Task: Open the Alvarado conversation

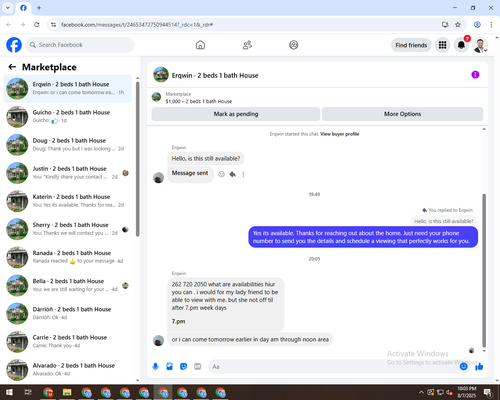Action: coord(67,370)
